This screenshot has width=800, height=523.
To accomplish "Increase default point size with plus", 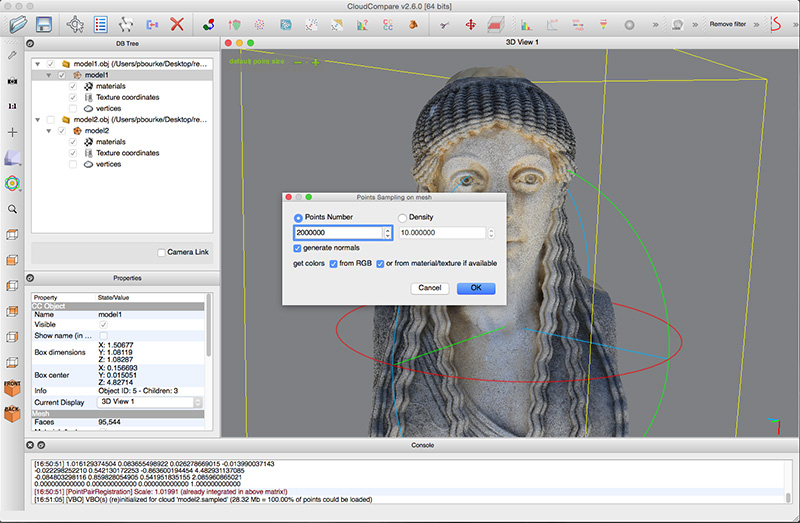I will (x=316, y=62).
